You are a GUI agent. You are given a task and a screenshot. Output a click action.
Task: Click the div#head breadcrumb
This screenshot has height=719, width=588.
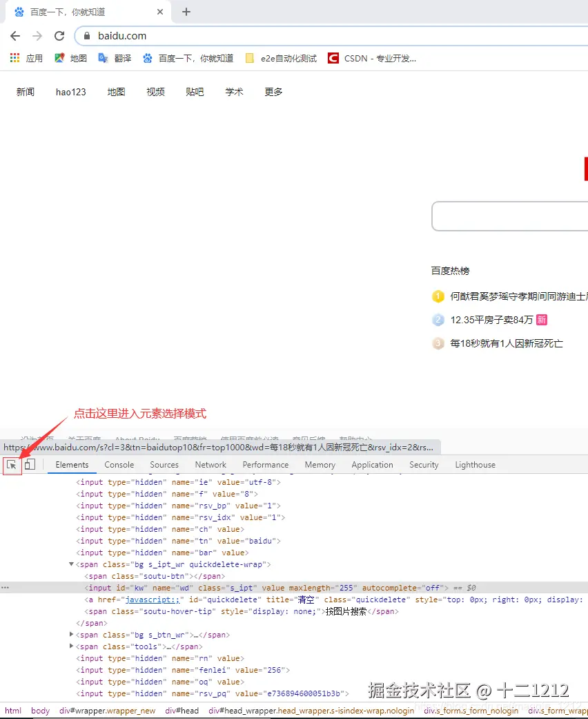tap(182, 710)
